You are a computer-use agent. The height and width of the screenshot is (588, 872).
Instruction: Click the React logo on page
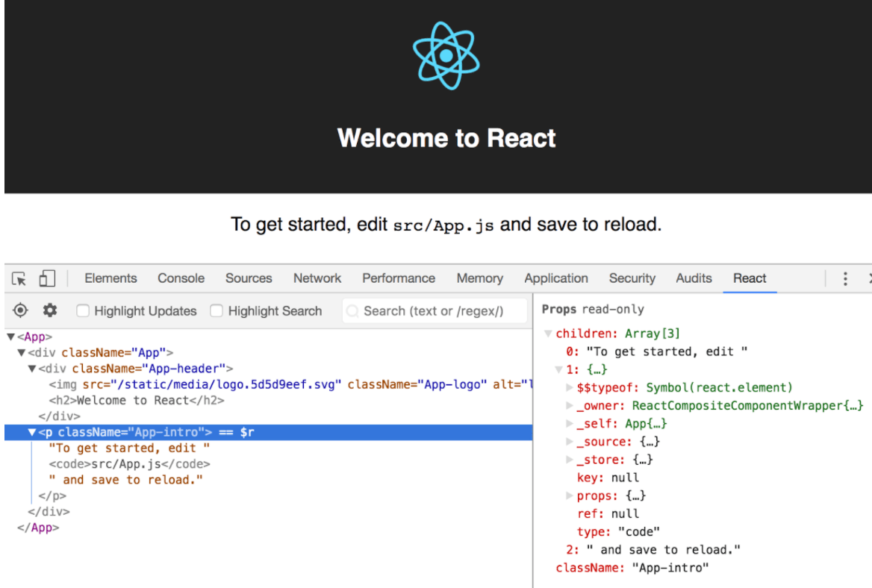(x=446, y=55)
